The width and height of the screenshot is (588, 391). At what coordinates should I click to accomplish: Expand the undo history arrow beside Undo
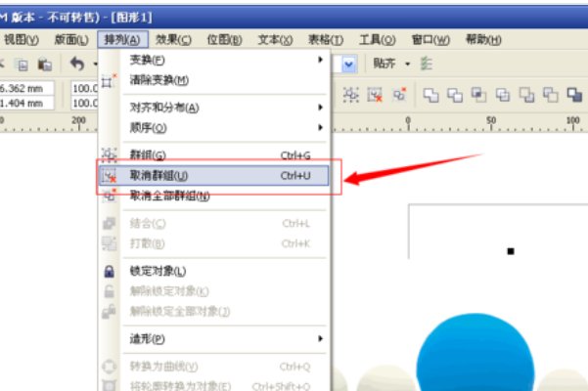(95, 65)
